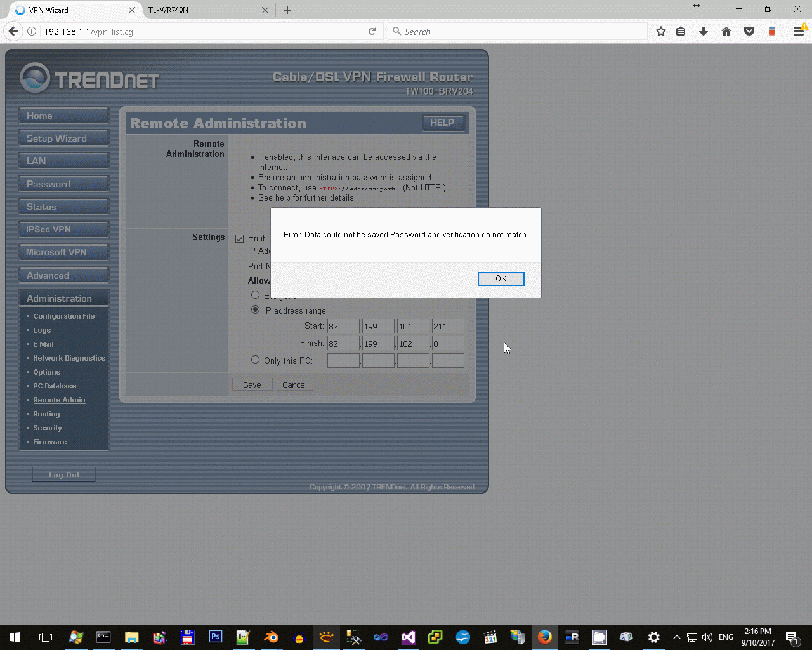Viewport: 812px width, 650px height.
Task: Click Finish IP third octet field 102
Action: click(x=413, y=343)
